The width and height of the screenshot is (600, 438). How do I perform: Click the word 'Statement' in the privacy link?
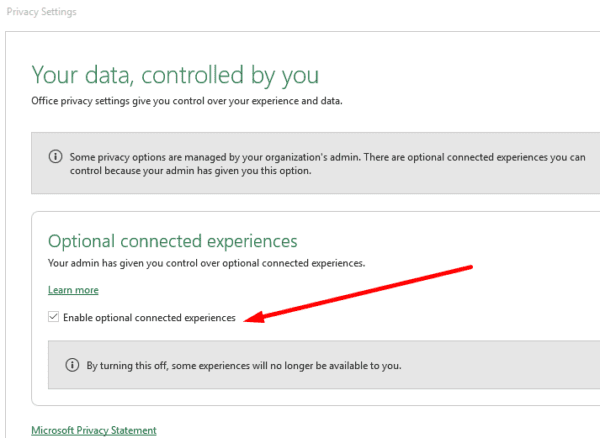[x=135, y=430]
